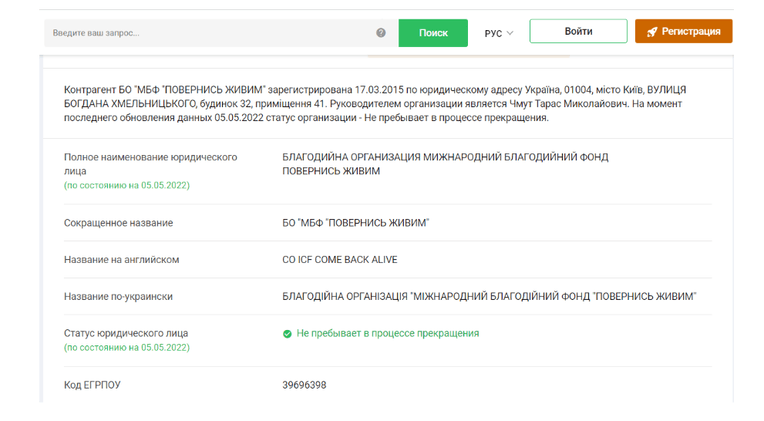Open the РУС language dropdown
The image size is (764, 421).
(x=498, y=33)
